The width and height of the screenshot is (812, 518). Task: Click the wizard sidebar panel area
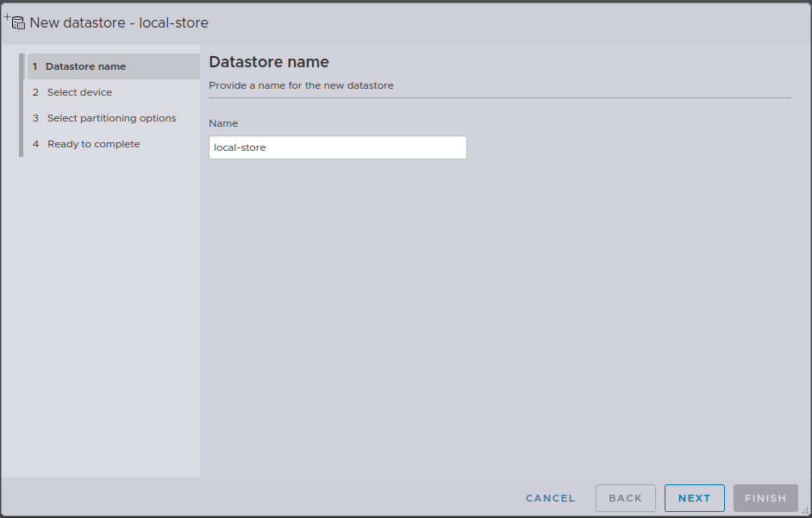(103, 302)
